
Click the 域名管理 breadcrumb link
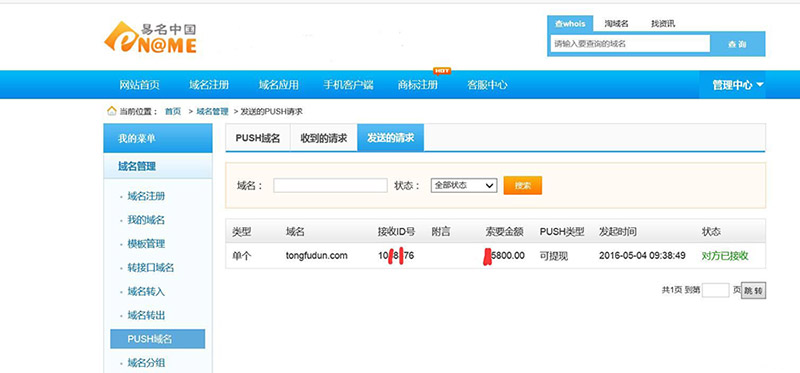point(212,111)
